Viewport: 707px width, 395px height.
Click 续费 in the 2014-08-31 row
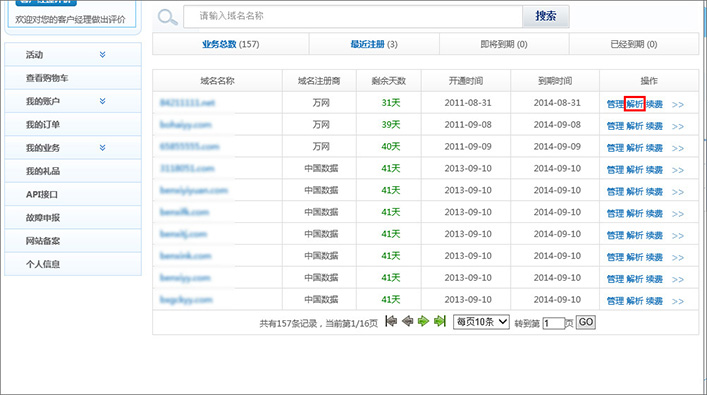[x=654, y=104]
